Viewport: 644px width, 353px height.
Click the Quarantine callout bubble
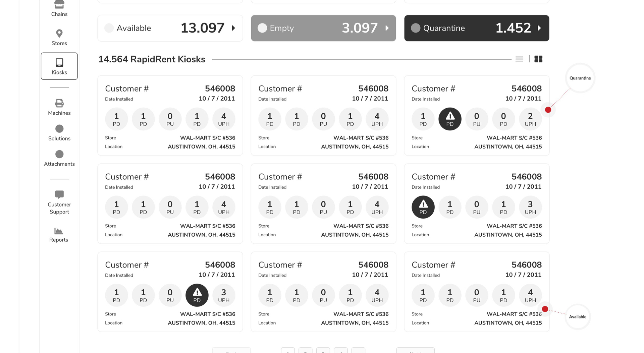coord(580,78)
